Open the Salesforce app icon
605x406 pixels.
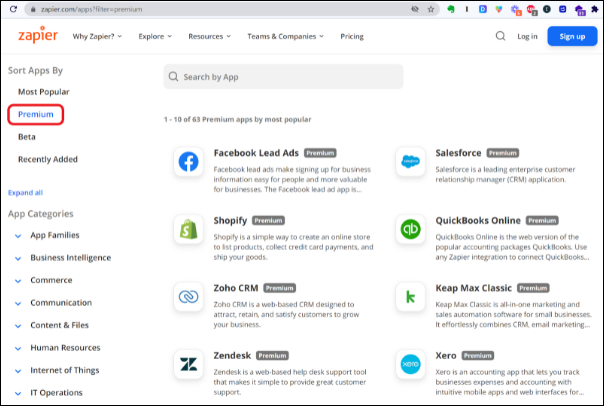410,162
